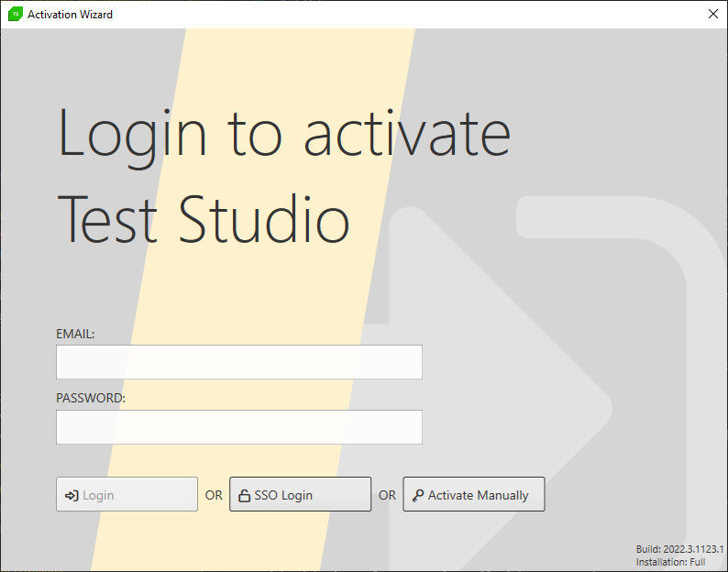Viewport: 728px width, 572px height.
Task: Click the "Build: 2022.3.1123.1" text
Action: pos(679,549)
